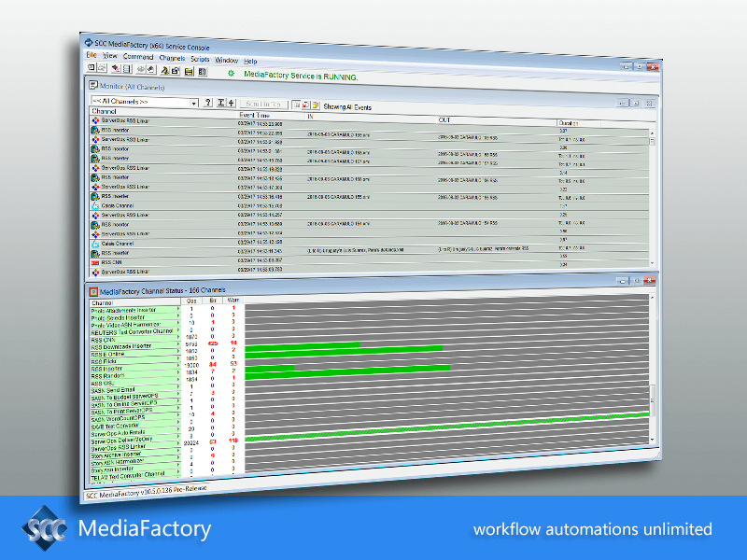This screenshot has height=560, width=747.
Task: Expand the RSS Downloads Inserter row arrow
Action: (x=178, y=344)
